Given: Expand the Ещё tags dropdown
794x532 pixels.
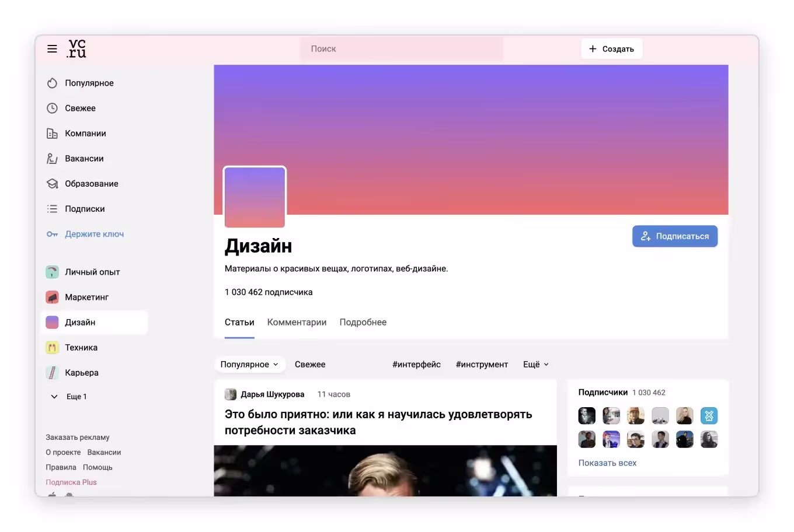Looking at the screenshot, I should click(x=536, y=364).
